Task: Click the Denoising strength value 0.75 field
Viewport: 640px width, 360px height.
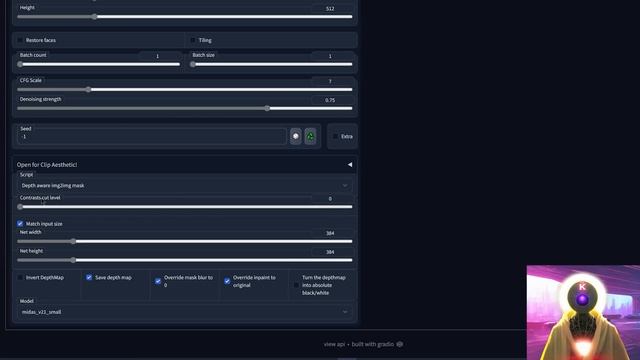Action: (331, 100)
